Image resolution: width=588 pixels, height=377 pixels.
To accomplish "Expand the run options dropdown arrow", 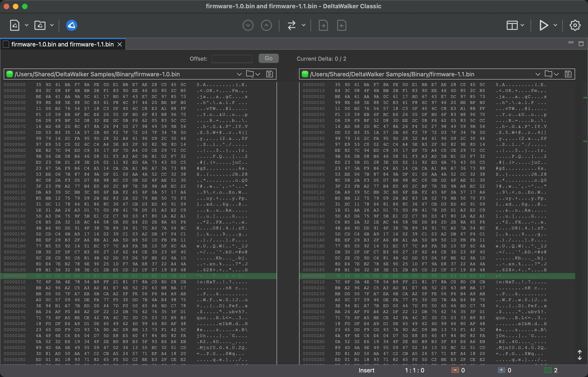I will pyautogui.click(x=555, y=25).
